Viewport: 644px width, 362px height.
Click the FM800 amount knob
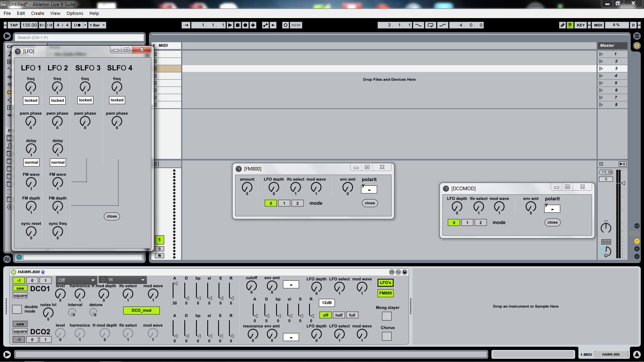[x=247, y=187]
